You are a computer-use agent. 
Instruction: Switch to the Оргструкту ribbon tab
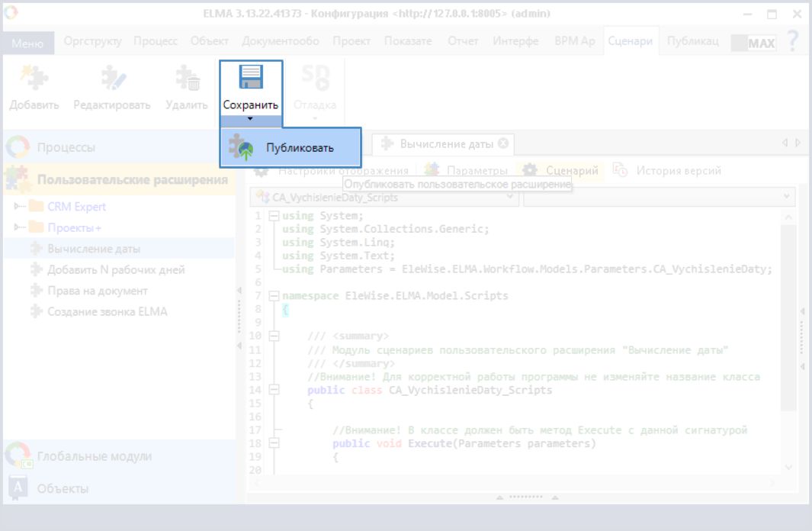[x=93, y=41]
